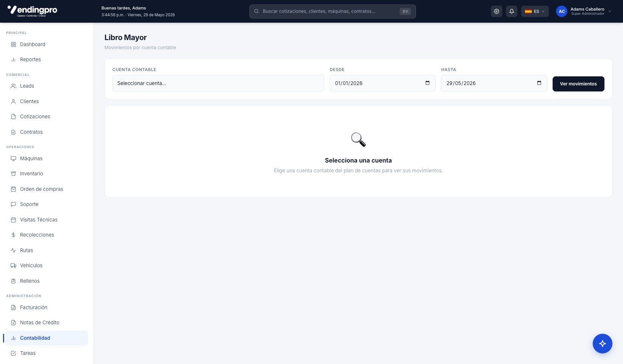Click the Contabilidad chart icon
The image size is (623, 364).
[x=13, y=338]
